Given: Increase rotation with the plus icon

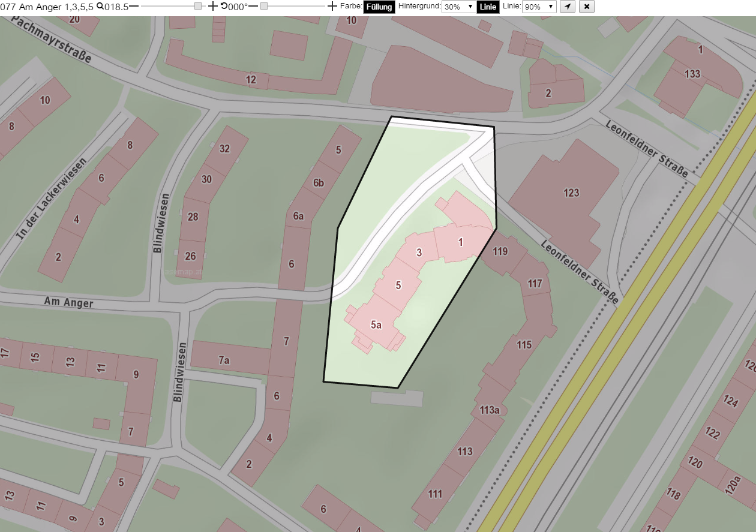Looking at the screenshot, I should [x=332, y=7].
